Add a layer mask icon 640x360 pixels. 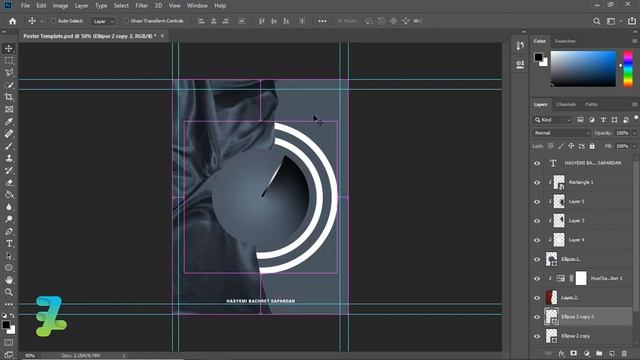[x=573, y=353]
